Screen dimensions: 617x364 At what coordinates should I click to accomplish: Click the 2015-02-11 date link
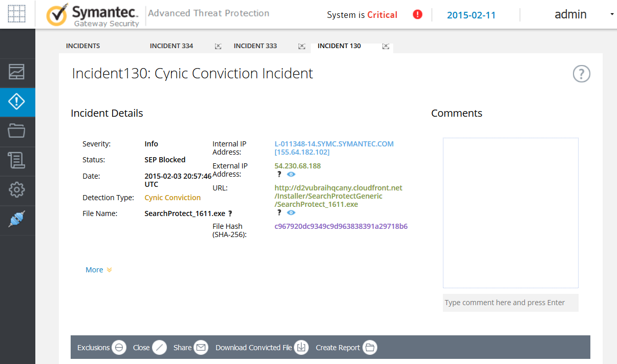pos(471,15)
